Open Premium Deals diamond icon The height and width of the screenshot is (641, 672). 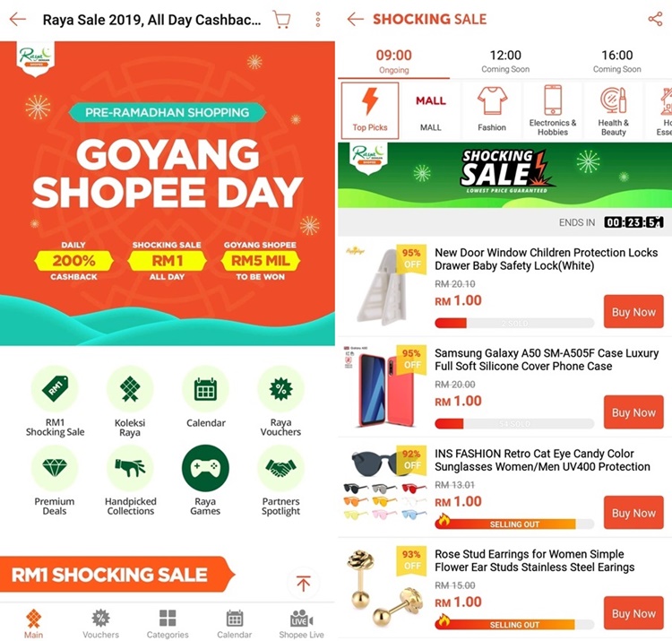tap(55, 468)
